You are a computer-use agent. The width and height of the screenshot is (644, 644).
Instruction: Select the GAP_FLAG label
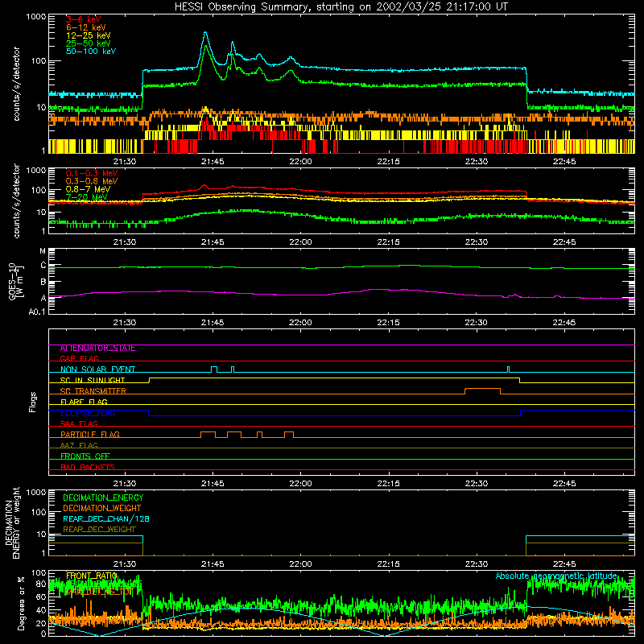(x=80, y=358)
